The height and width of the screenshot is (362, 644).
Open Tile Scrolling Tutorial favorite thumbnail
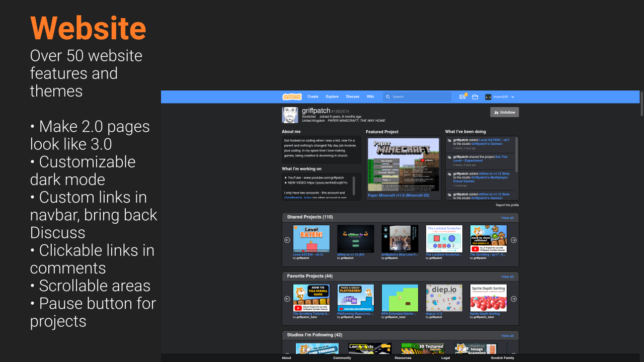click(311, 298)
